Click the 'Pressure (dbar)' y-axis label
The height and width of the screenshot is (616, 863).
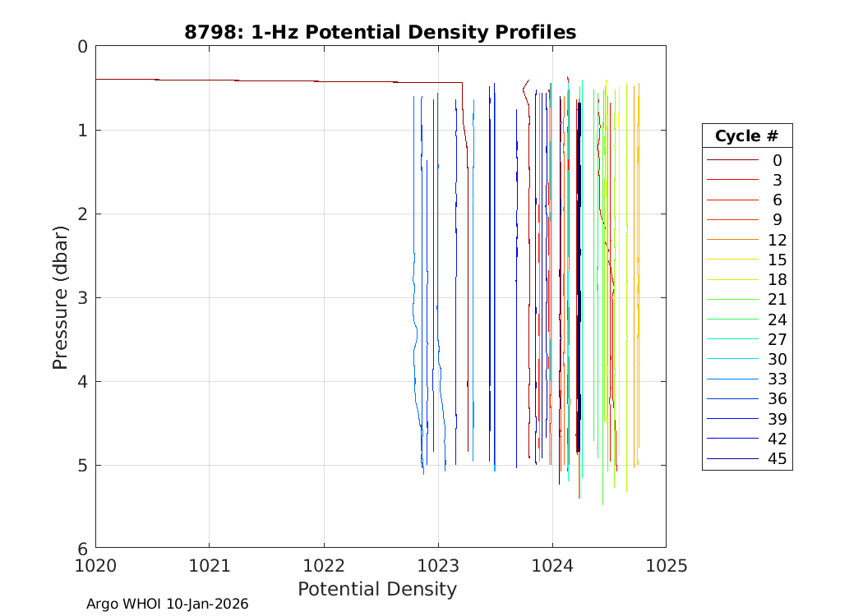click(x=60, y=297)
